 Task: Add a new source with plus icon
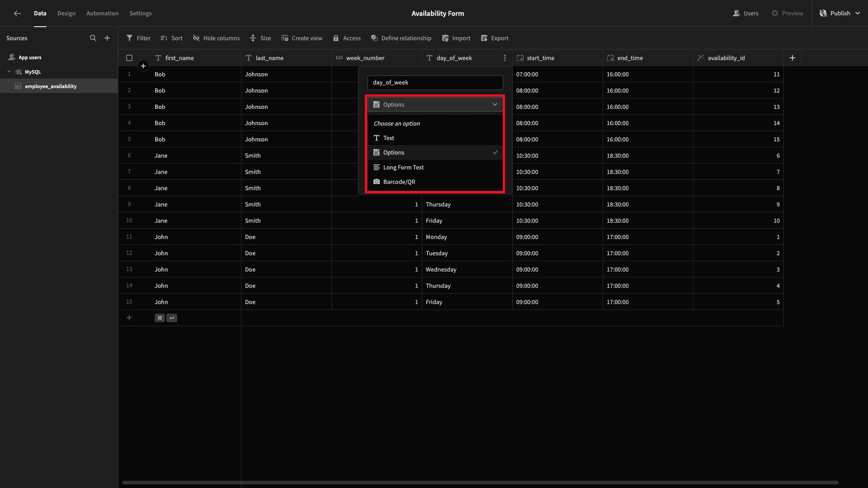[107, 38]
